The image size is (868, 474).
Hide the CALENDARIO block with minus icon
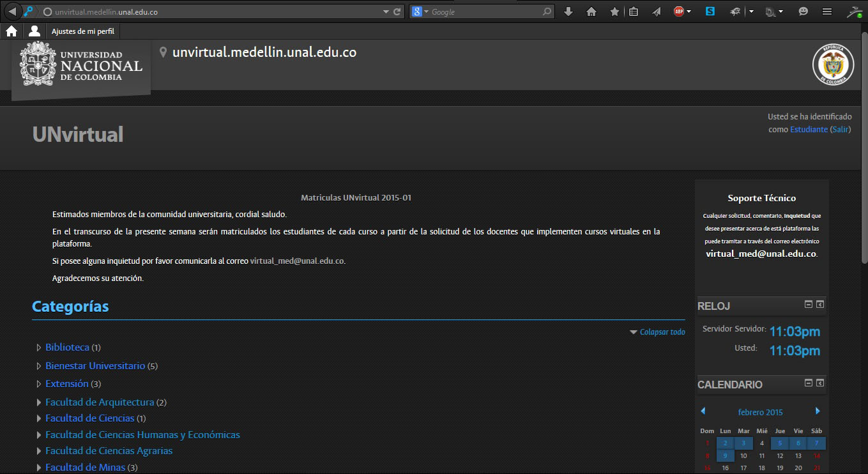coord(809,383)
